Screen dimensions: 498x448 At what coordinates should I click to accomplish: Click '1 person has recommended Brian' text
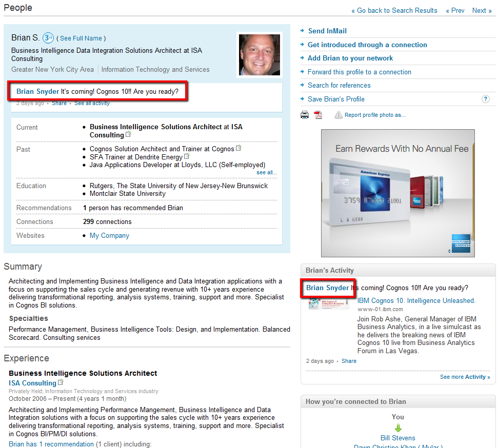point(133,208)
